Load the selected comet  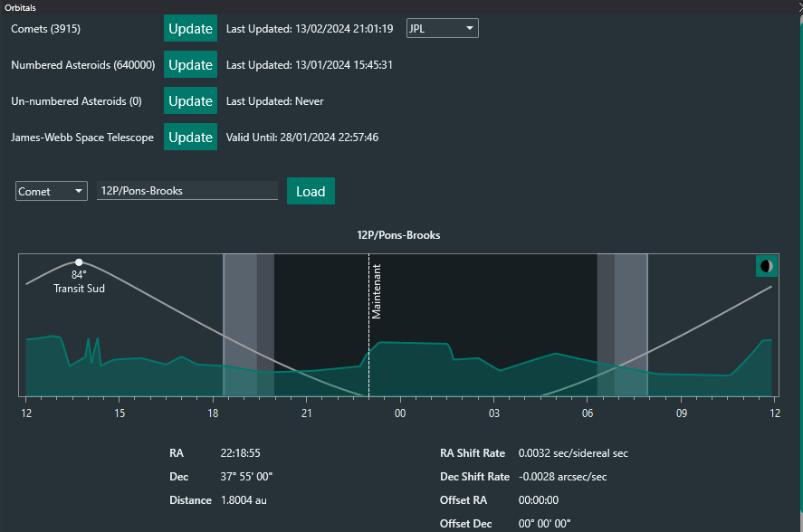point(311,191)
